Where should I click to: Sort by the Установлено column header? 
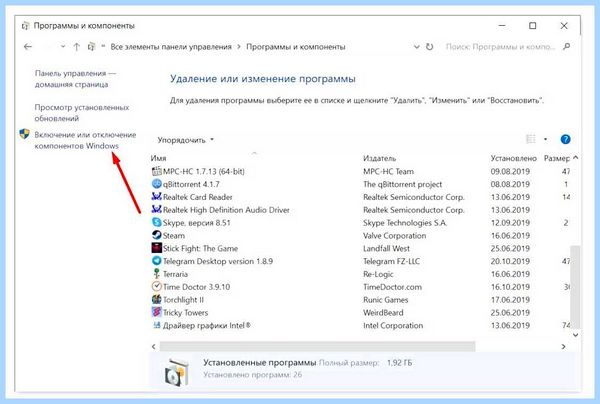[x=514, y=158]
